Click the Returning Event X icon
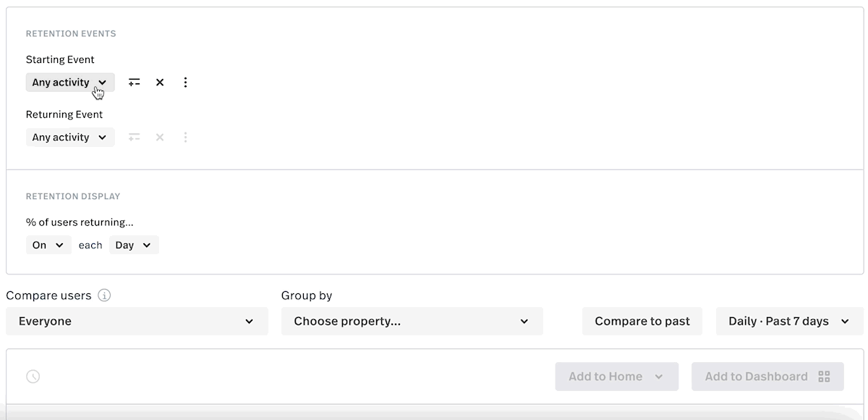 160,138
